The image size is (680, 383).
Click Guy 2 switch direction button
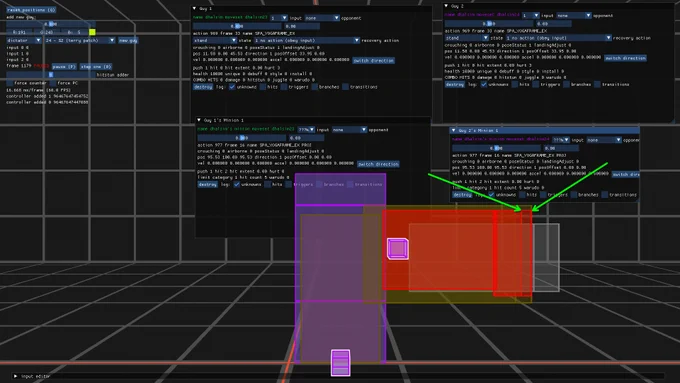[625, 58]
